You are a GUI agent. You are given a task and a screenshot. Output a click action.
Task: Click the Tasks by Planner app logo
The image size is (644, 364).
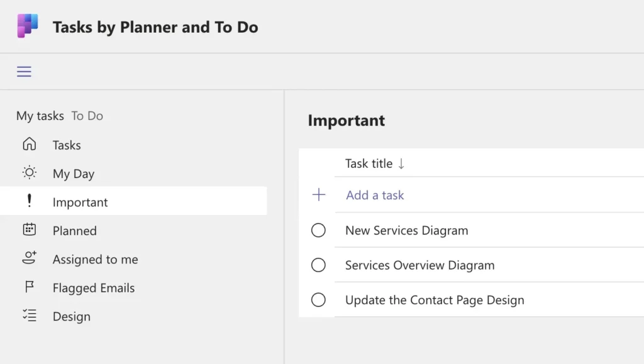[27, 26]
